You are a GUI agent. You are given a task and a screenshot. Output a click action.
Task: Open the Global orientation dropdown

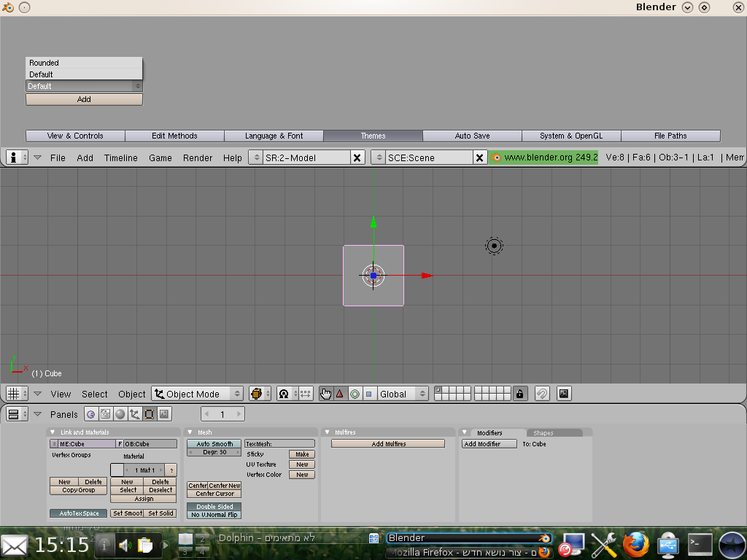[403, 394]
